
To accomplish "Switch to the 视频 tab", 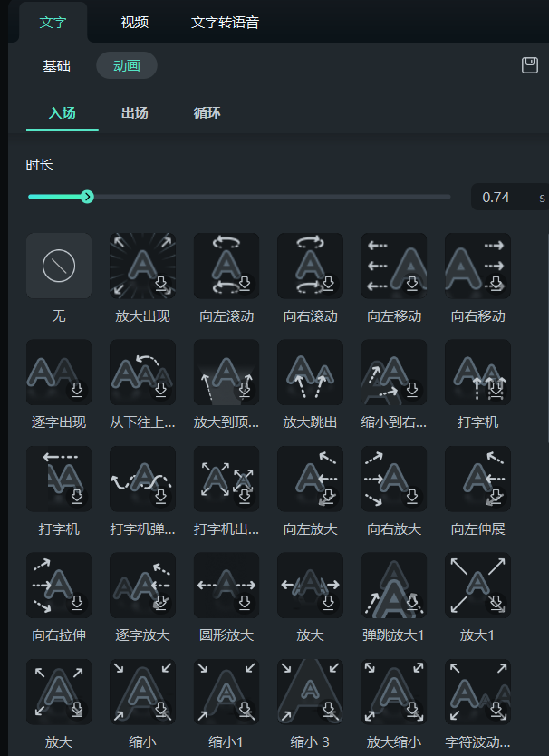I will click(x=133, y=24).
